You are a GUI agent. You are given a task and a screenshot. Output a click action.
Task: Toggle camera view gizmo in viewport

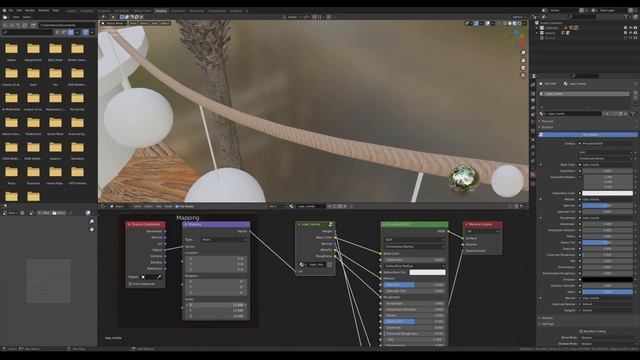[523, 68]
